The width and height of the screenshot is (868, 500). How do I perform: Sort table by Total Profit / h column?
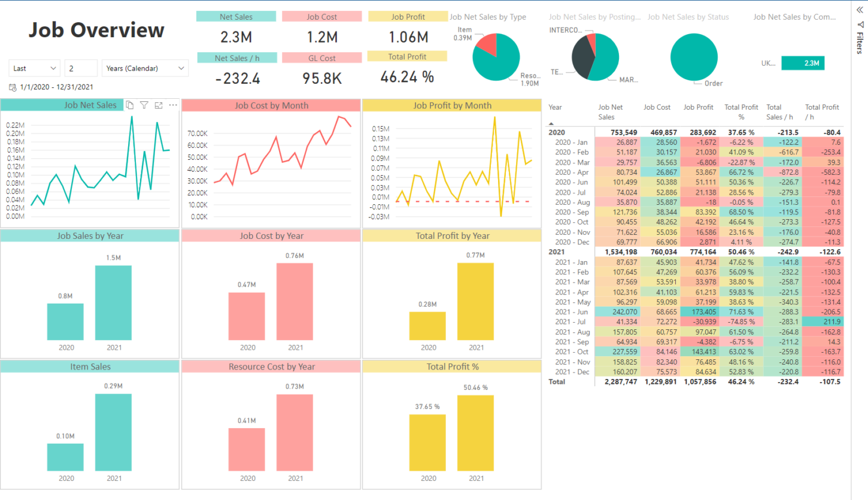coord(822,112)
